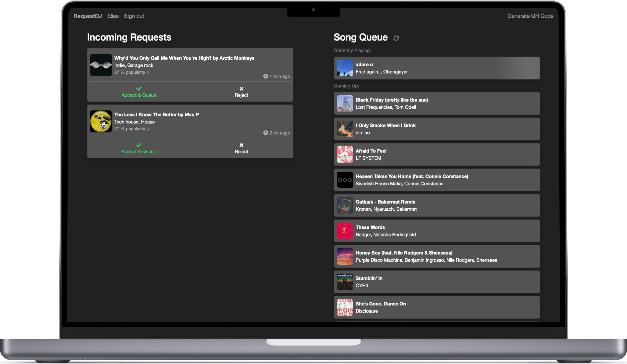Click the Disclosure artist name

tap(366, 311)
